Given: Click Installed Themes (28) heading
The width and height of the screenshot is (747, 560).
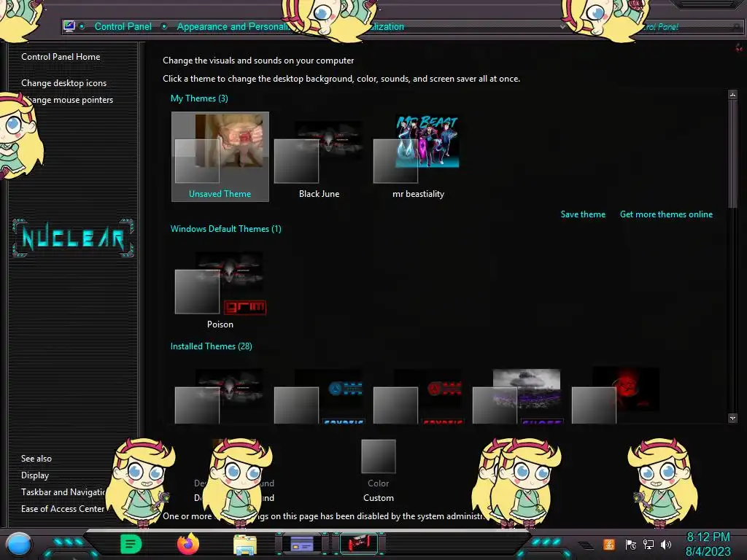Looking at the screenshot, I should (211, 346).
